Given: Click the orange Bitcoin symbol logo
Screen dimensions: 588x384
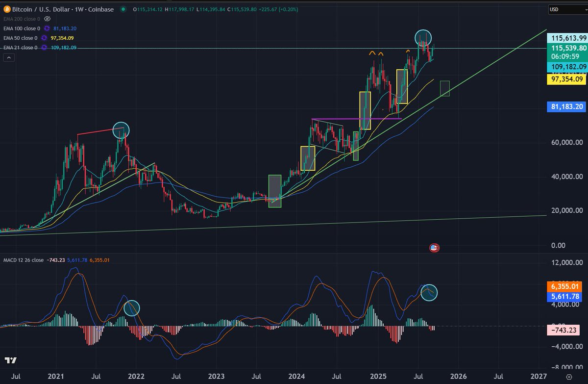Looking at the screenshot, I should pos(6,9).
